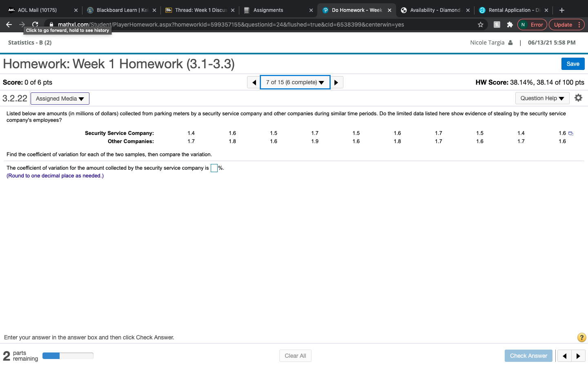Go to previous question arrow near score
Image resolution: width=588 pixels, height=368 pixels.
point(254,83)
